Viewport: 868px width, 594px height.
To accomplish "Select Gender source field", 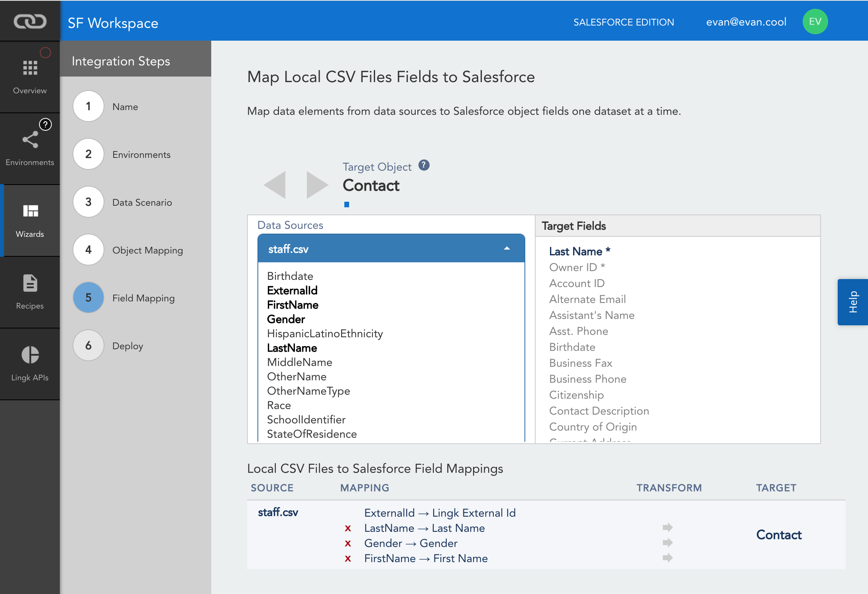I will click(x=286, y=319).
